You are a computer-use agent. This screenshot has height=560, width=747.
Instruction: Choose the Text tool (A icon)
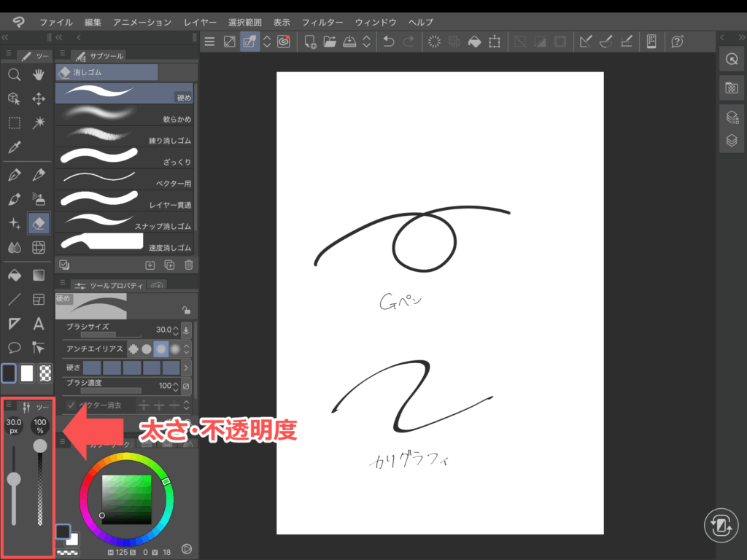tap(39, 323)
